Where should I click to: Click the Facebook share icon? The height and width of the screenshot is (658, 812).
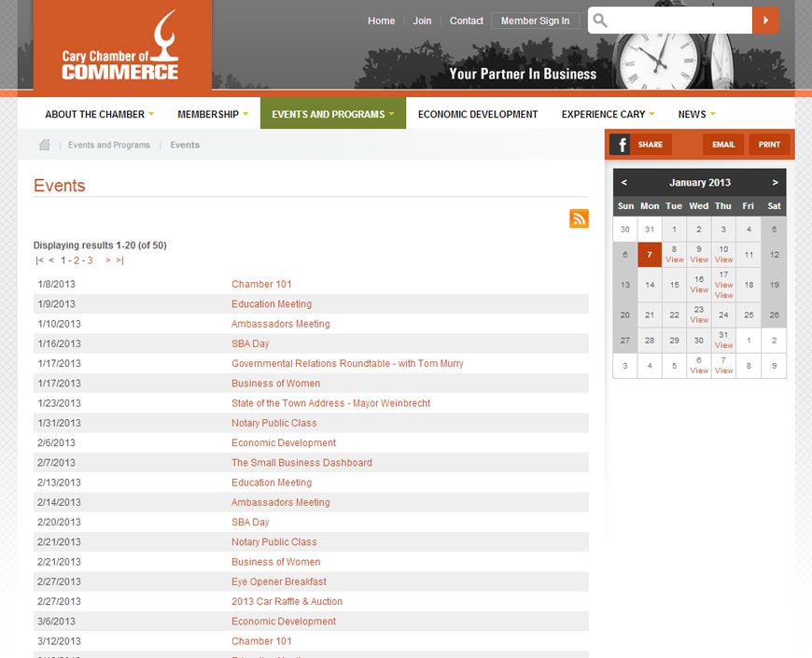click(622, 145)
